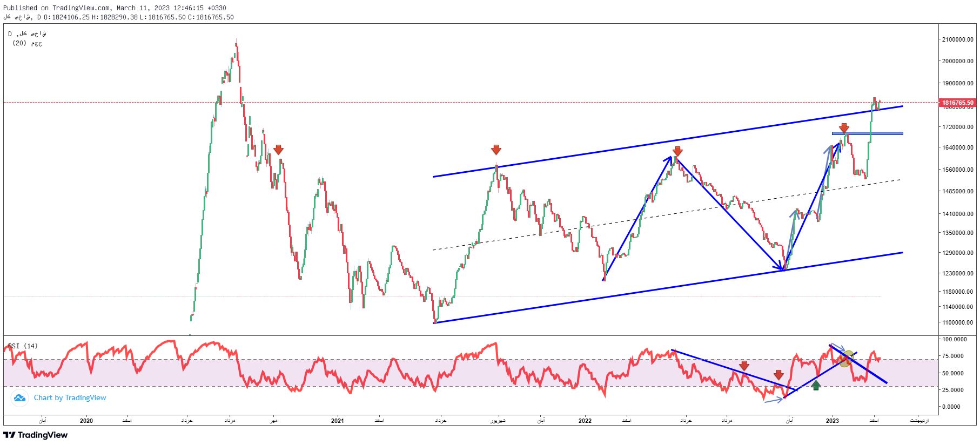Screen dimensions: 980x445
Task: Click the RSI axis value 100.0000
Action: [x=955, y=340]
